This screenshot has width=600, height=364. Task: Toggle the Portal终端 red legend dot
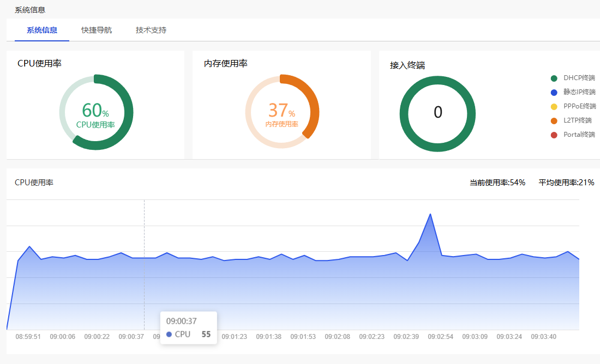[x=554, y=135]
